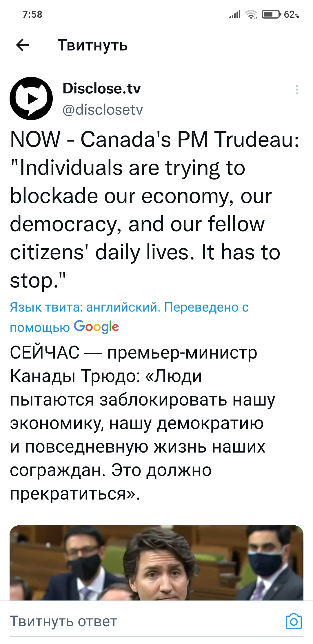Tap the cellular signal bars icon
The width and height of the screenshot is (313, 644).
pos(234,14)
